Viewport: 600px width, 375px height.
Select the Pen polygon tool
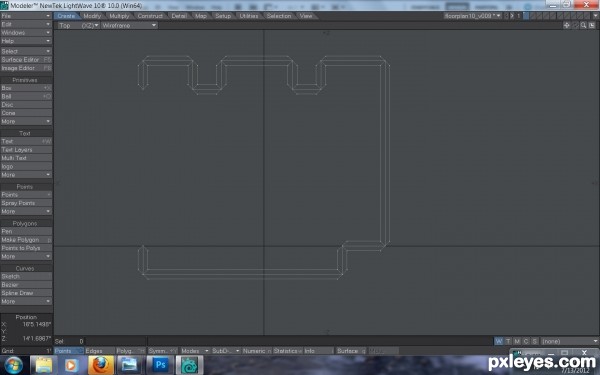(26, 231)
